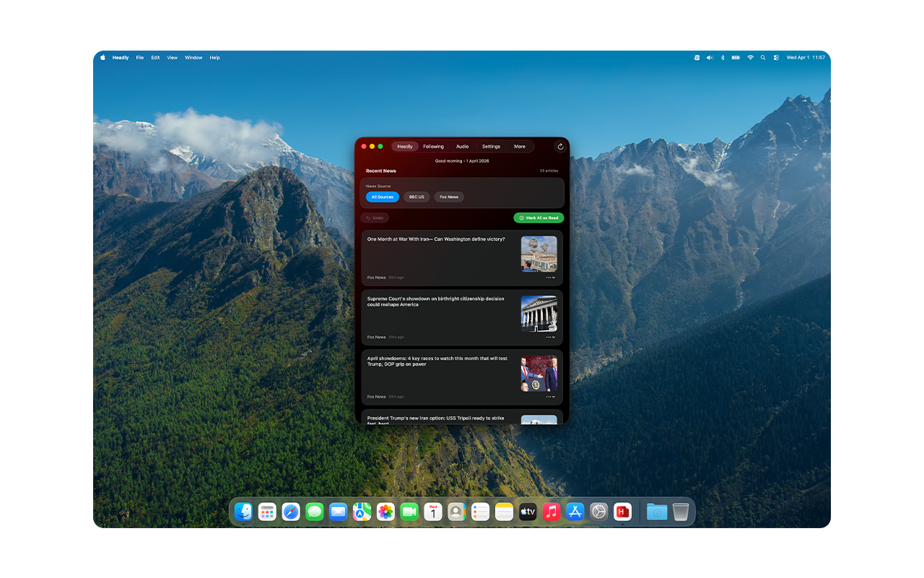The image size is (924, 578).
Task: Click the 'Recent News' heading
Action: coord(381,171)
